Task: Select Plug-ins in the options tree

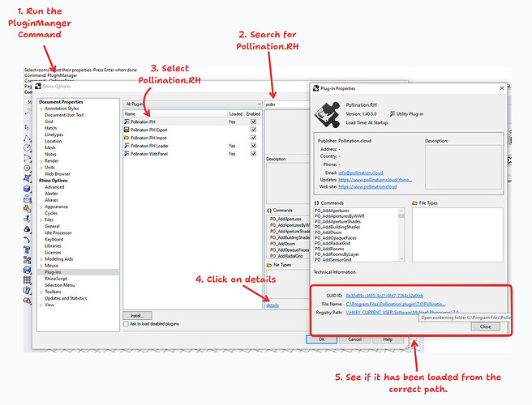Action: tap(53, 272)
